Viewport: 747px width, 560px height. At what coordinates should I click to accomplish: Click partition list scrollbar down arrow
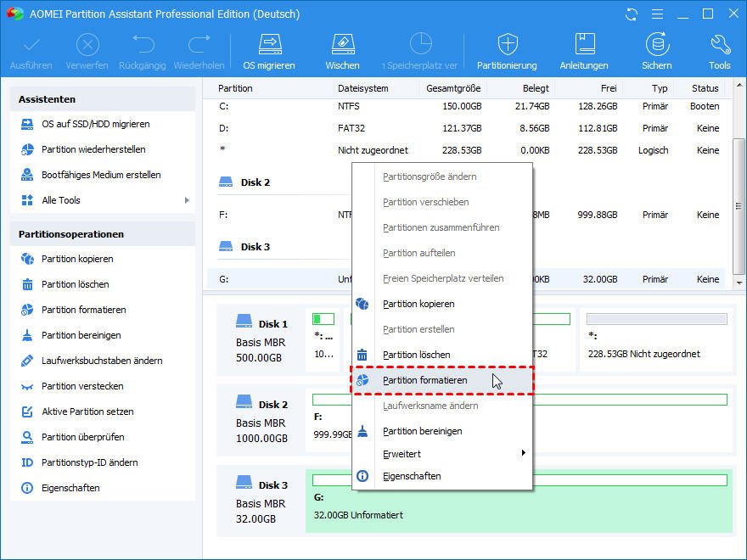(x=739, y=283)
